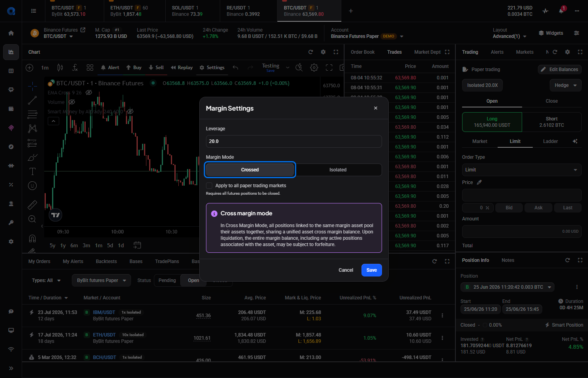Open go-to-date calendar icon

(x=137, y=245)
